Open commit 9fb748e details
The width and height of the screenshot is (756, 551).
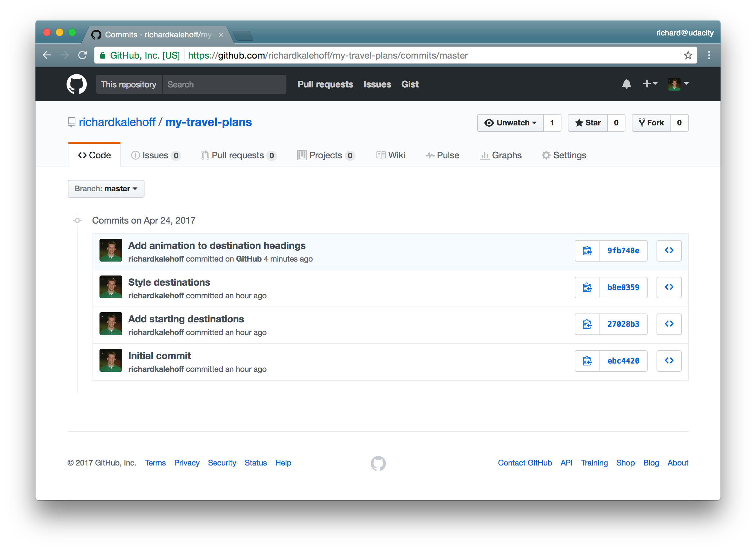click(x=624, y=250)
